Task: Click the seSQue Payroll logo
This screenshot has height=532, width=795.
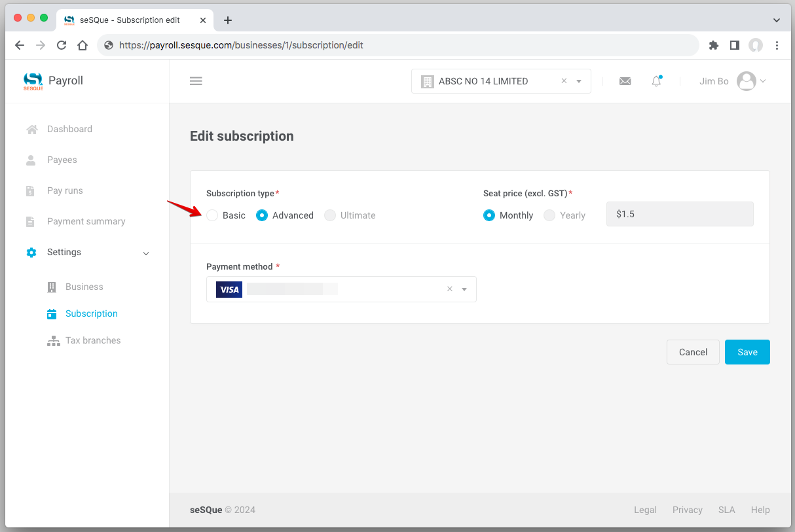Action: [53, 81]
